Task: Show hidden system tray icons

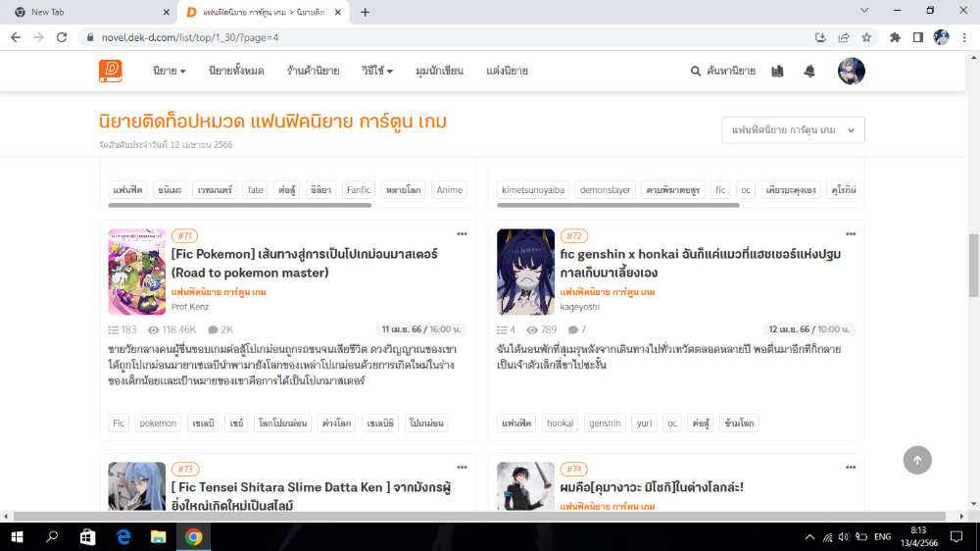Action: (809, 536)
